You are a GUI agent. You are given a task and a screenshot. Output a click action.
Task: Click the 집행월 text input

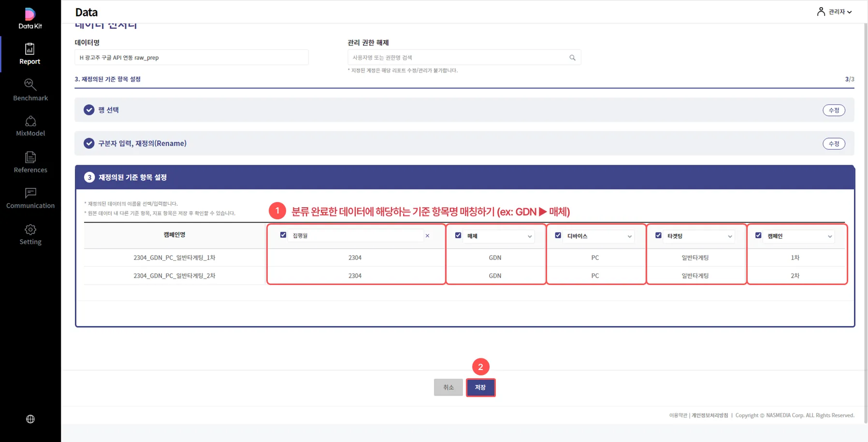(356, 236)
